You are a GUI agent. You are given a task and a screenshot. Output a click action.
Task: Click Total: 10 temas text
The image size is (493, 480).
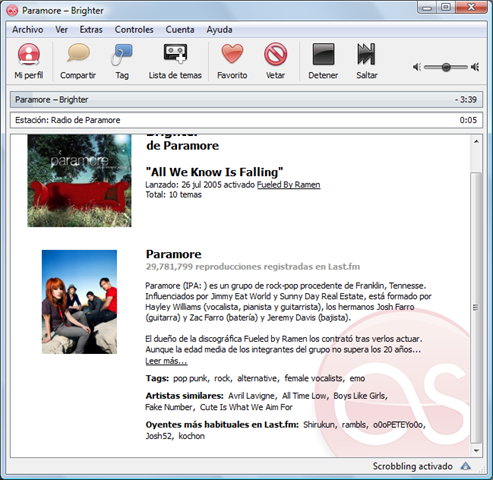tap(174, 195)
